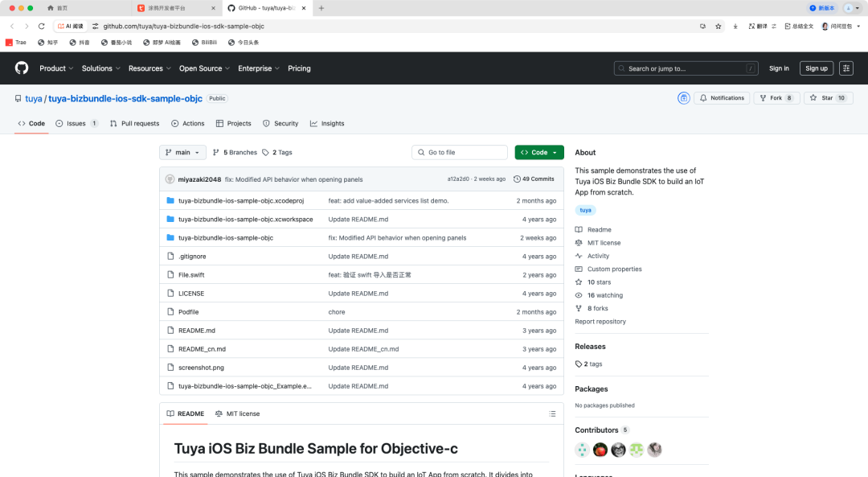Open the tuya-bizbundle-ios-sample-objc.xcworkspace folder
The width and height of the screenshot is (868, 477).
click(x=245, y=220)
